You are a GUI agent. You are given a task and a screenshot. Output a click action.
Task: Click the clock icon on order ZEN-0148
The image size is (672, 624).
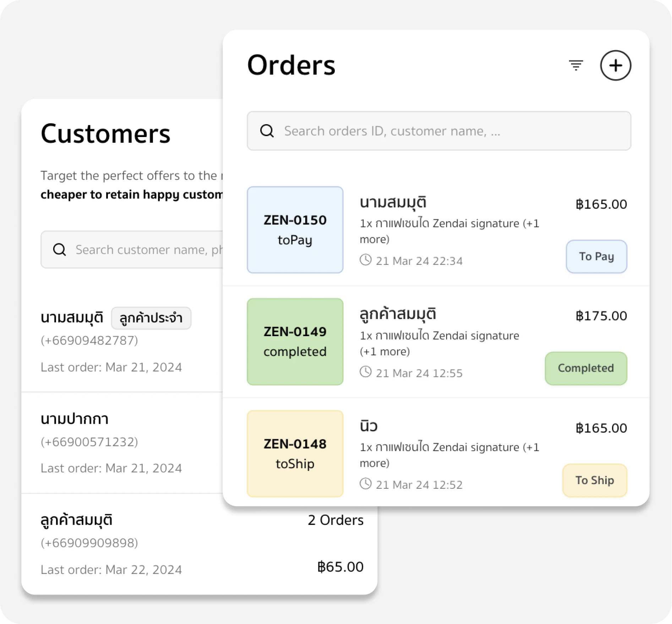pos(366,484)
